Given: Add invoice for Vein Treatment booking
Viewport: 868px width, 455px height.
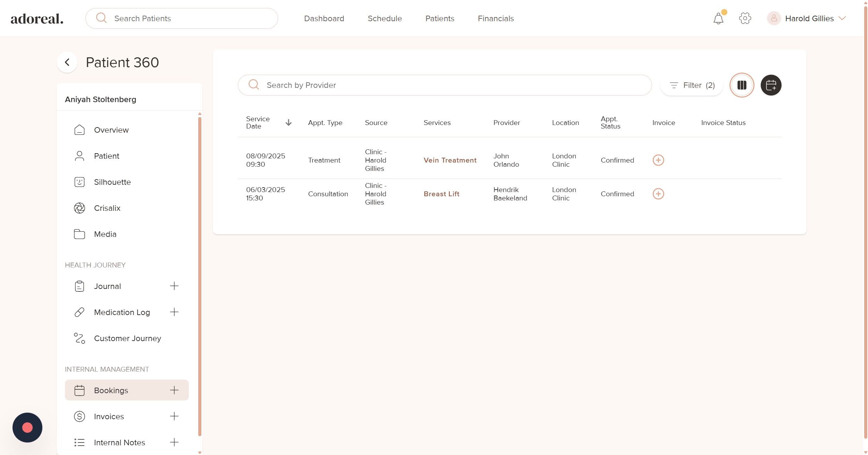Looking at the screenshot, I should click(x=658, y=160).
